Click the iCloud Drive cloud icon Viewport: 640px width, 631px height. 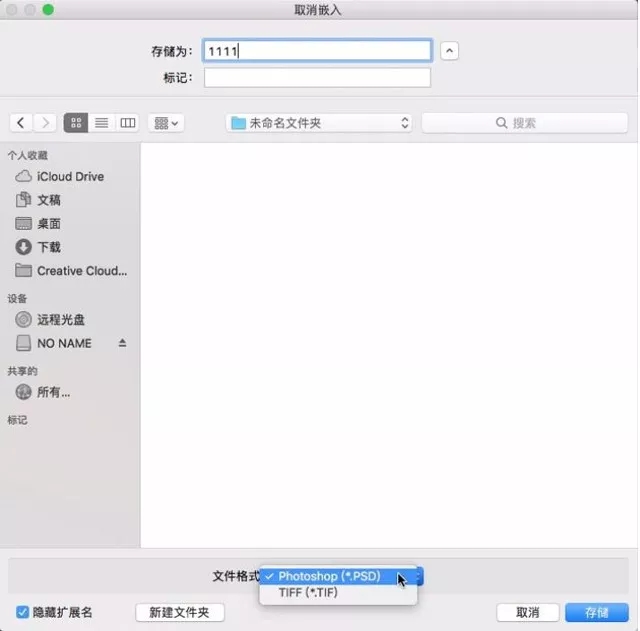click(23, 176)
